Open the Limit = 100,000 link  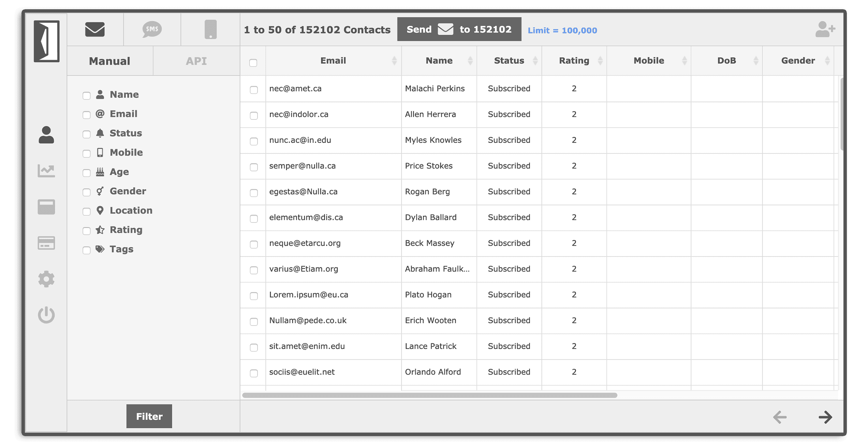(562, 30)
